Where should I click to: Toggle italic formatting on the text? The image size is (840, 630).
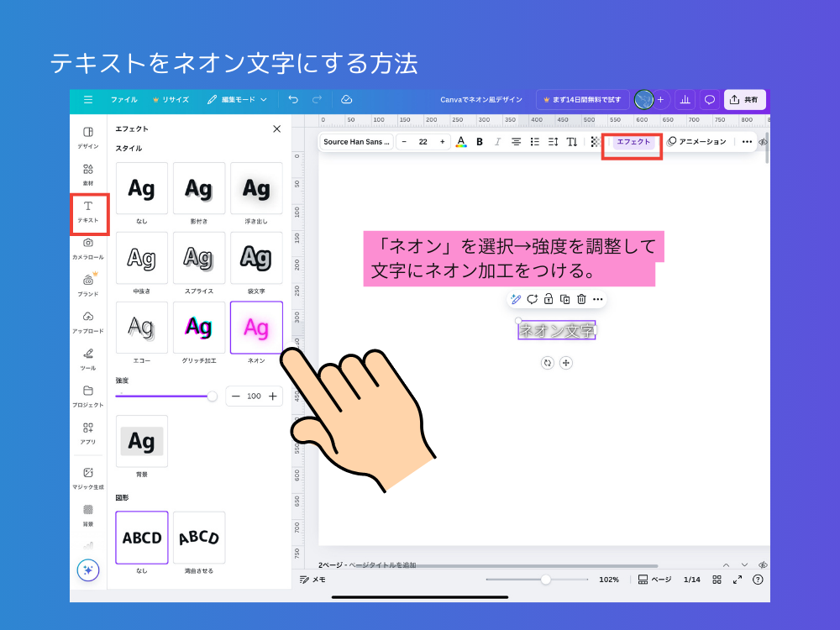(497, 142)
